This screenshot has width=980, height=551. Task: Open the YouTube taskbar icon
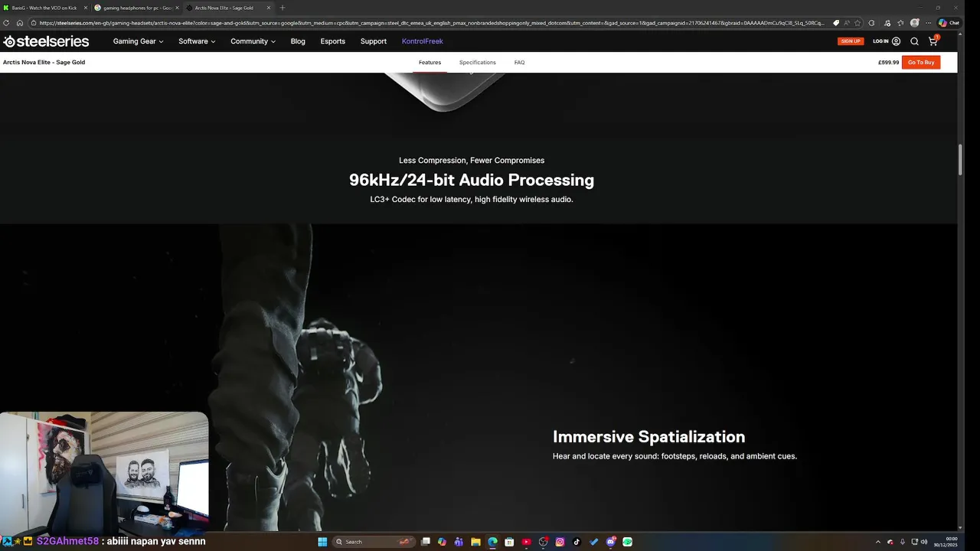[526, 542]
